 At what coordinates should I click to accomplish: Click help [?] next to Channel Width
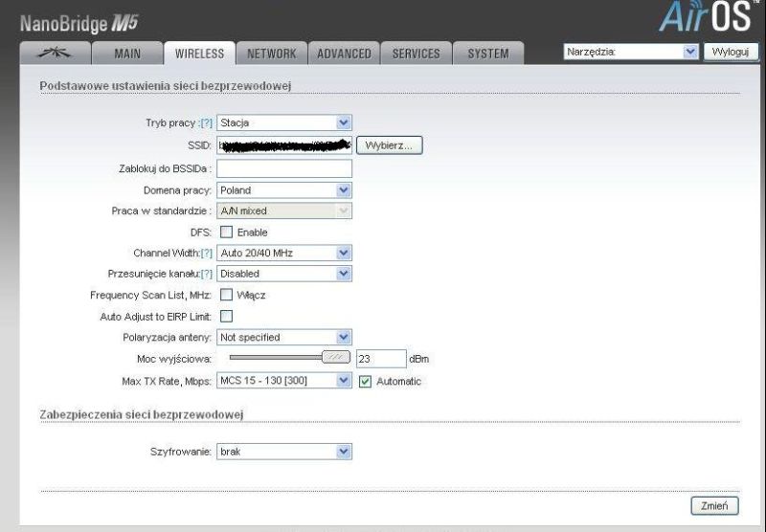[207, 254]
